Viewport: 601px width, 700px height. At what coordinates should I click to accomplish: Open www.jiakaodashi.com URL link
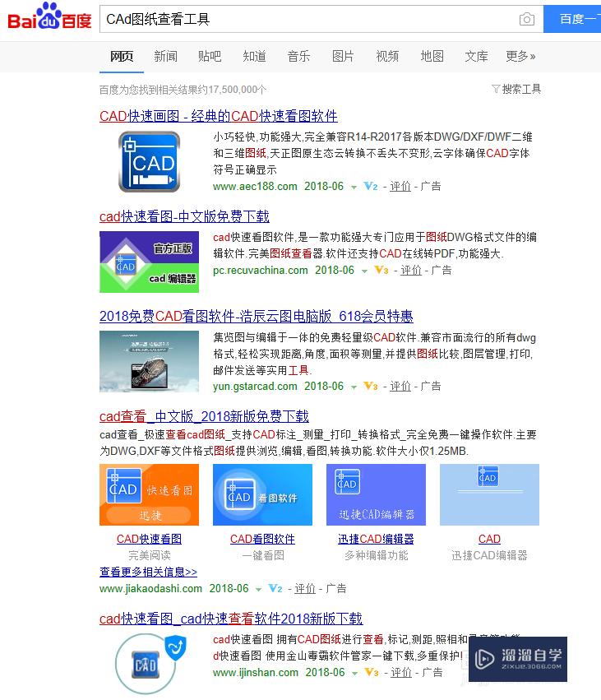tap(150, 588)
